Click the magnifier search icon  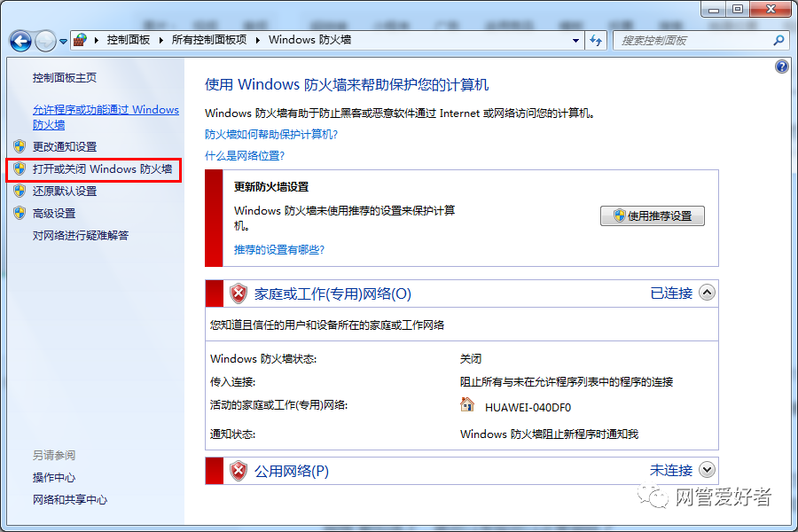click(x=778, y=40)
